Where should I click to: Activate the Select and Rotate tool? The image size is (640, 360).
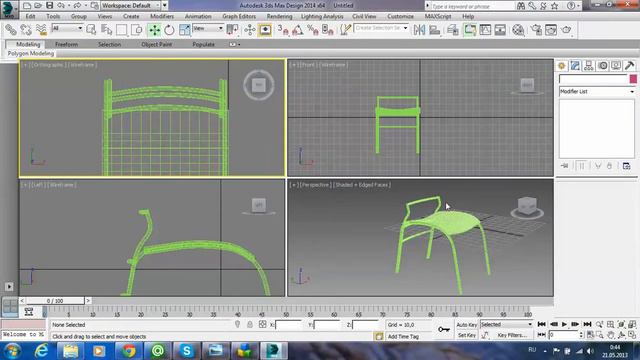click(x=169, y=30)
